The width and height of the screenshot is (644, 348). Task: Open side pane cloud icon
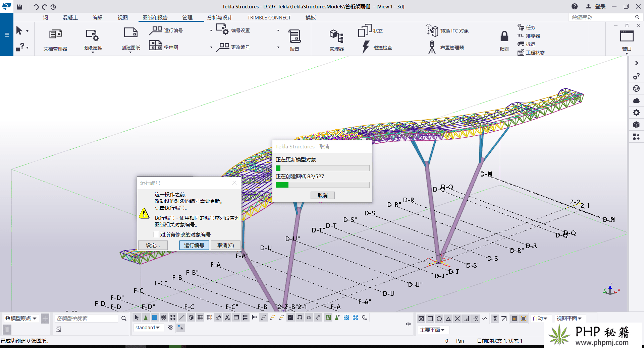point(636,100)
